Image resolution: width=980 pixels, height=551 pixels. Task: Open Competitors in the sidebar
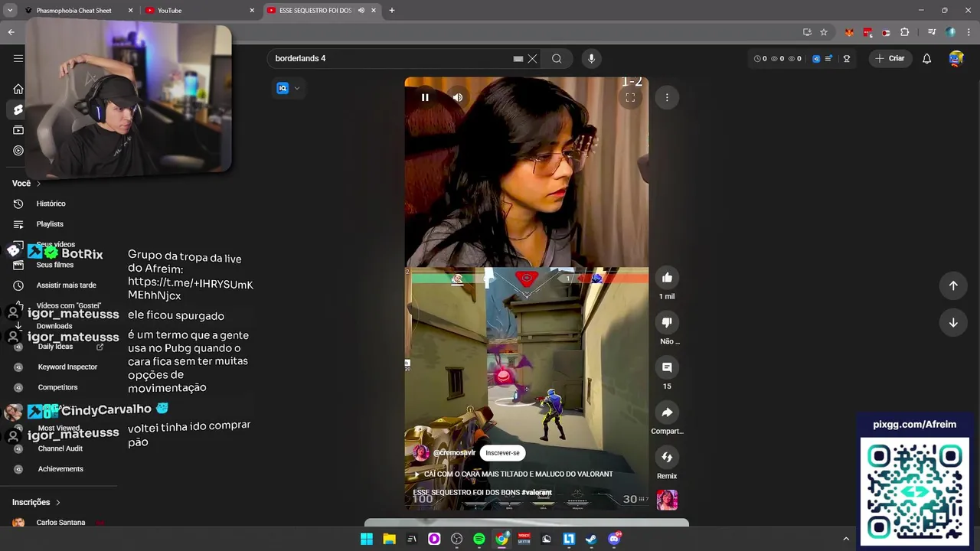(58, 387)
